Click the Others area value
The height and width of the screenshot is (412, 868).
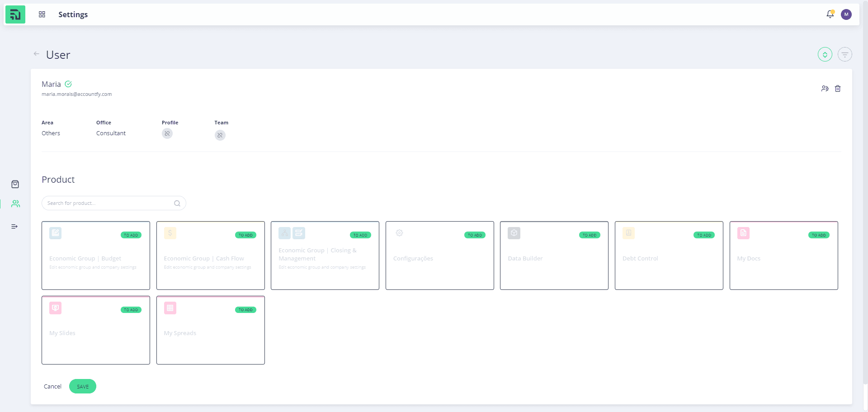click(x=51, y=133)
